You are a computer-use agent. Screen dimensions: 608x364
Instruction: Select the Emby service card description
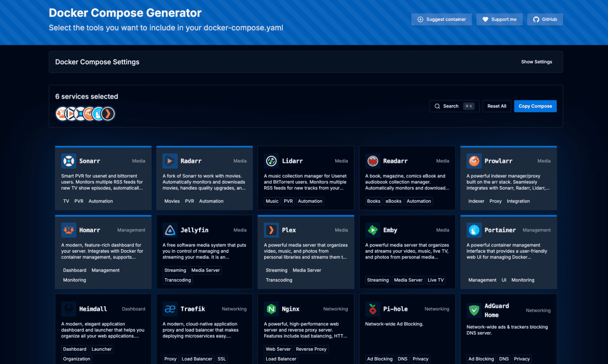point(407,251)
